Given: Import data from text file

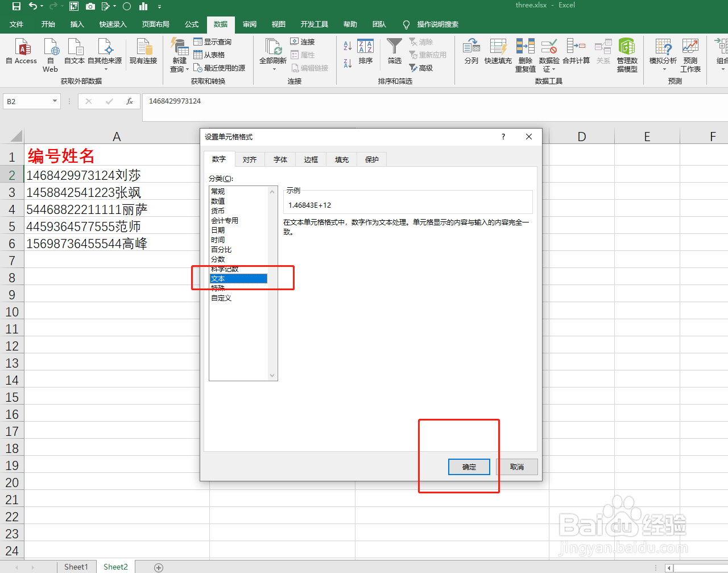Looking at the screenshot, I should pyautogui.click(x=74, y=52).
